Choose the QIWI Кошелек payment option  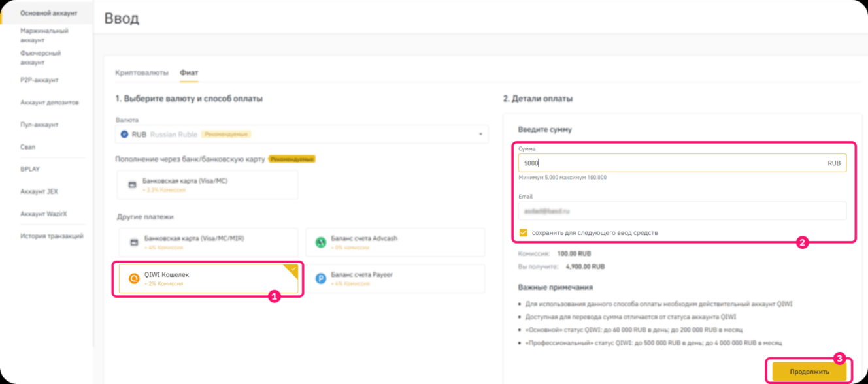(207, 279)
